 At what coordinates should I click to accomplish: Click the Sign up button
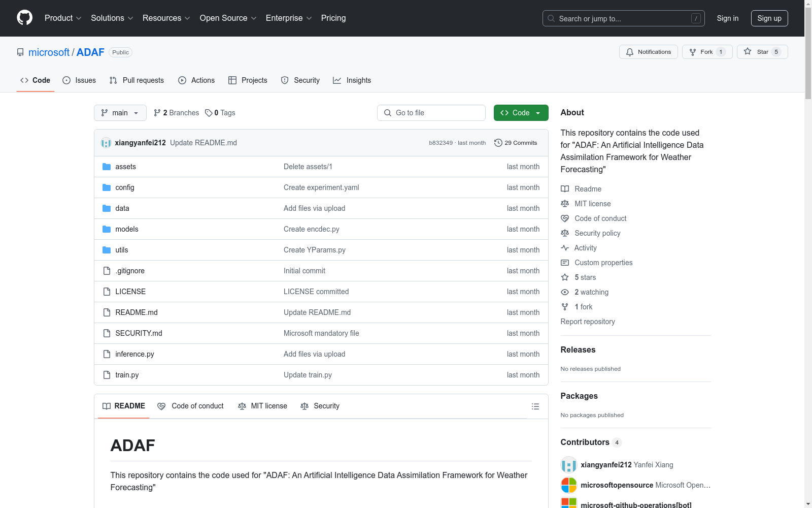769,18
